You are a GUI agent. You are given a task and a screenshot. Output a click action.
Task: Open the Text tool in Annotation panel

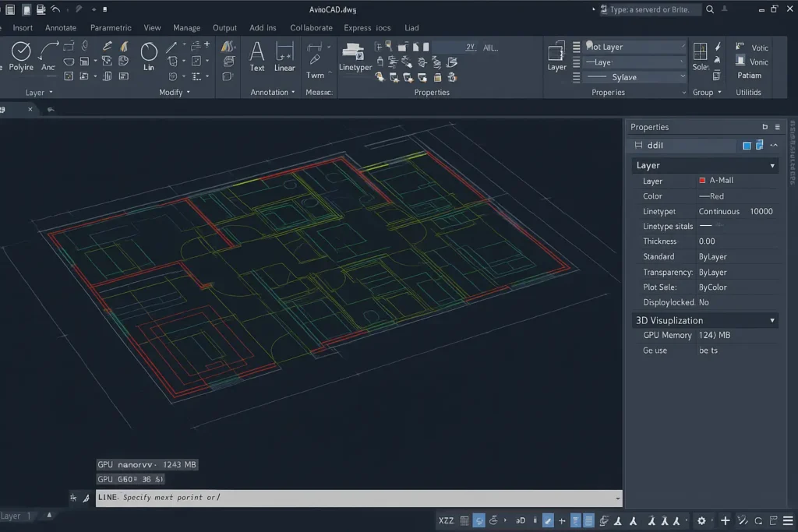[x=257, y=55]
